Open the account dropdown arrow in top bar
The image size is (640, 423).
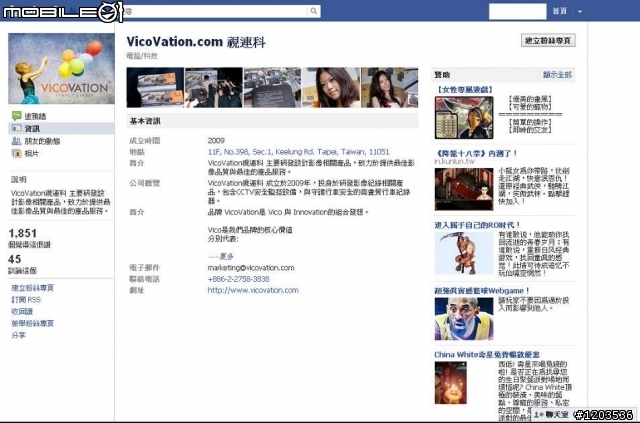tap(580, 11)
